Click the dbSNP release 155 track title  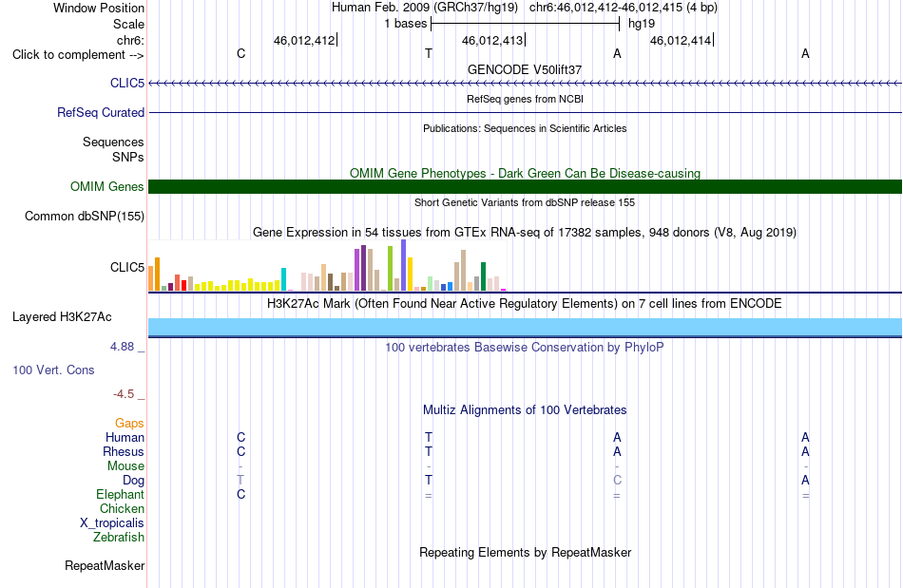coord(525,202)
